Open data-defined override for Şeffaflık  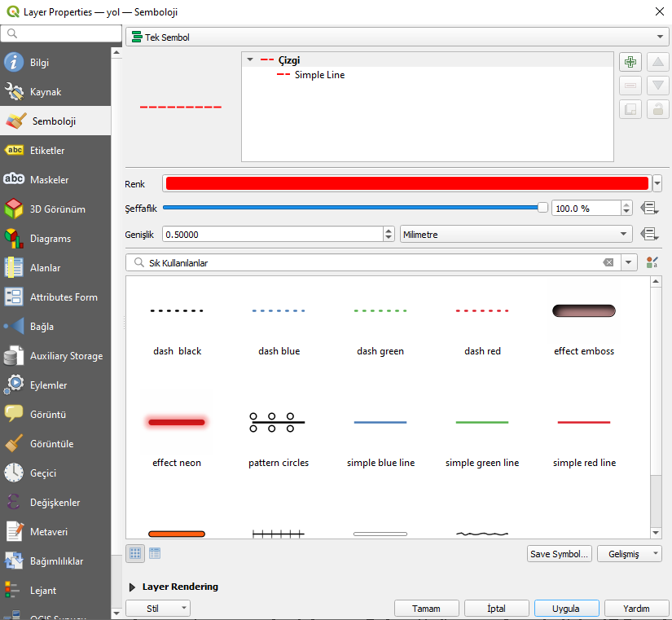pyautogui.click(x=649, y=209)
